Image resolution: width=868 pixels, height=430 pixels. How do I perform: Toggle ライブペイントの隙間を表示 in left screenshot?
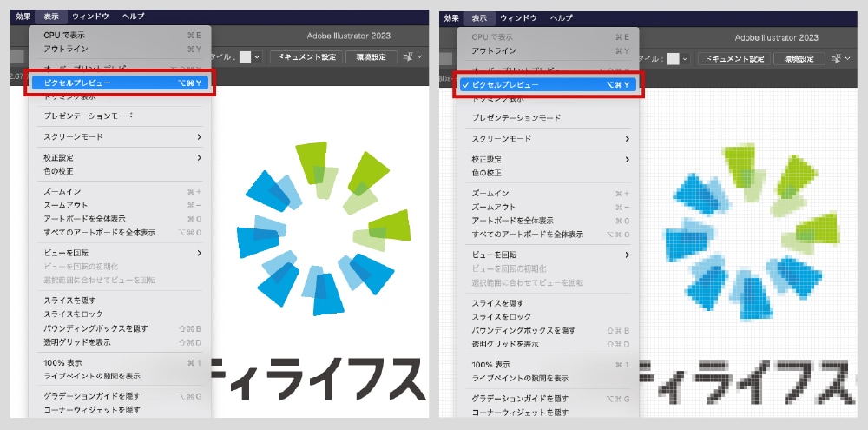pyautogui.click(x=120, y=375)
